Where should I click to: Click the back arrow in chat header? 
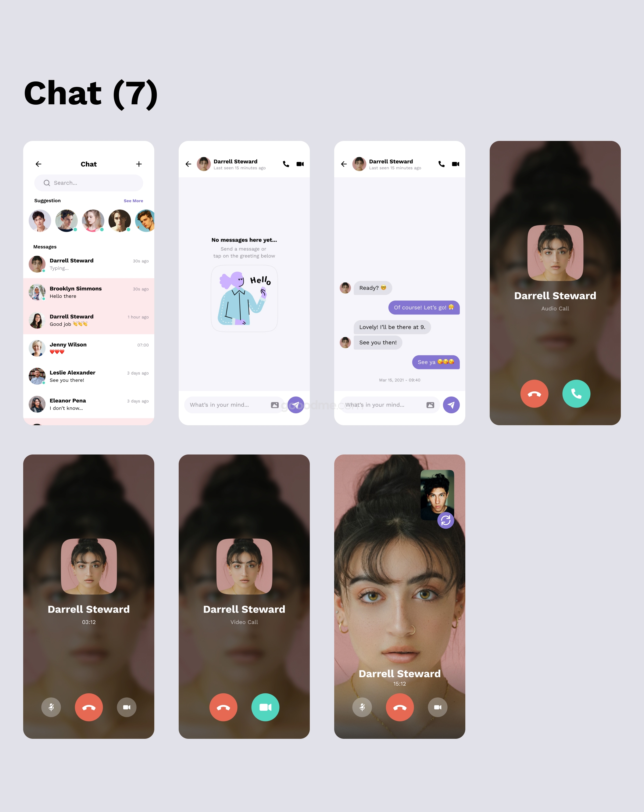[x=38, y=163]
